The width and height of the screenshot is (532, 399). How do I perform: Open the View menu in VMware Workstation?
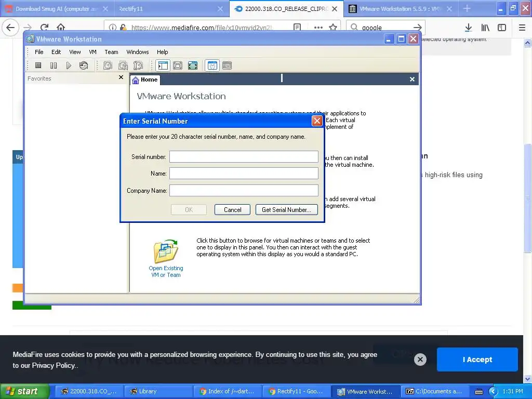[75, 52]
